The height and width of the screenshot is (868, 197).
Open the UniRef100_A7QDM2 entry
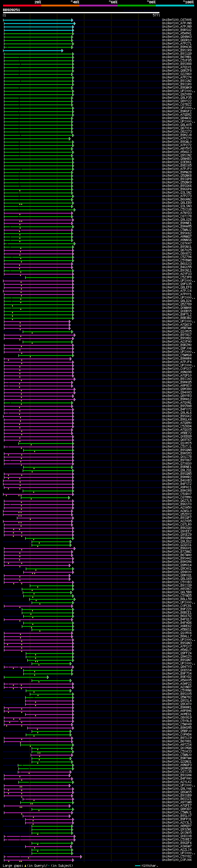(177, 115)
